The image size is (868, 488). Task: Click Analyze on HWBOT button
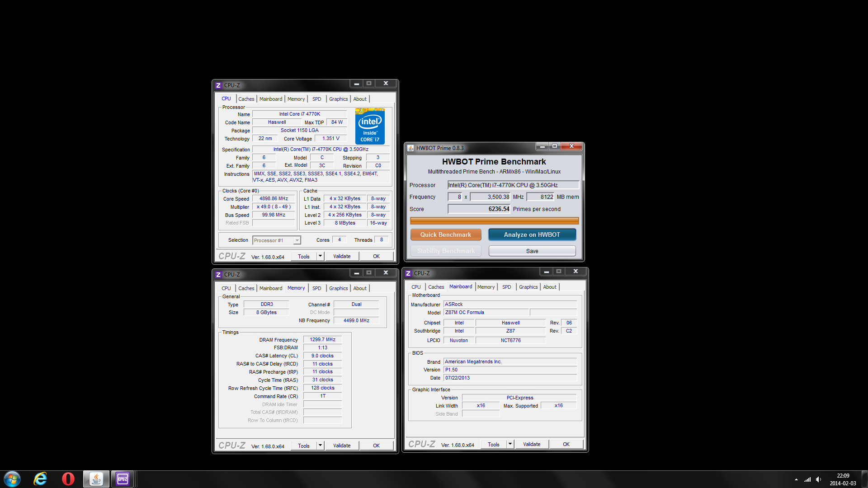(532, 235)
